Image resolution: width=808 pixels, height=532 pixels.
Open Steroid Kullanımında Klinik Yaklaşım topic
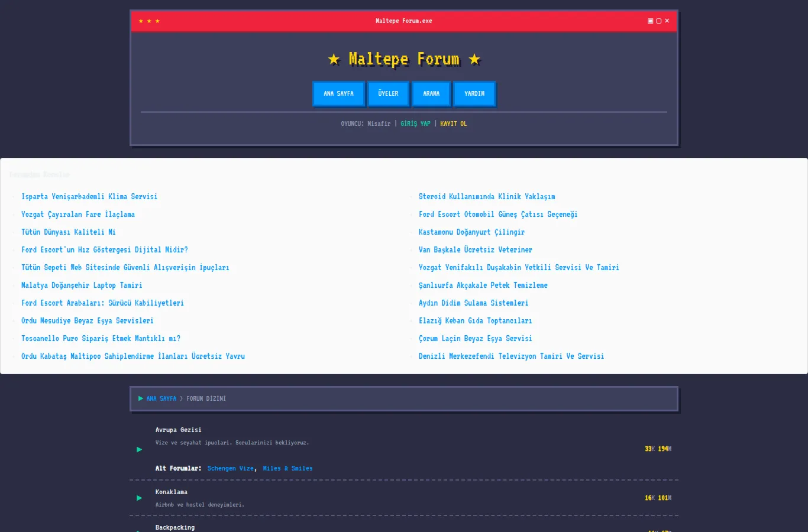click(487, 196)
